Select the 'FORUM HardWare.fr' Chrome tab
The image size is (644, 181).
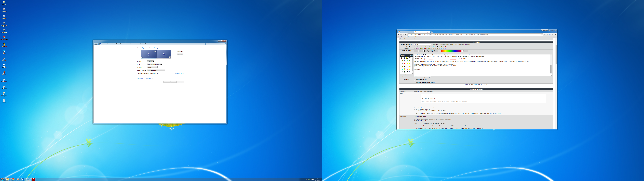click(x=422, y=32)
